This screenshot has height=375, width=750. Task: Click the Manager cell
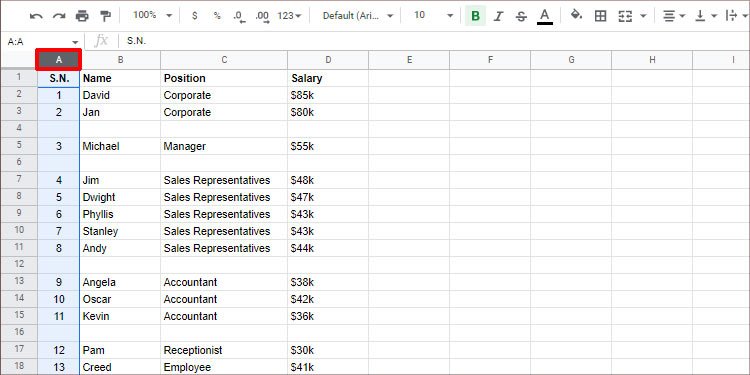pyautogui.click(x=224, y=146)
